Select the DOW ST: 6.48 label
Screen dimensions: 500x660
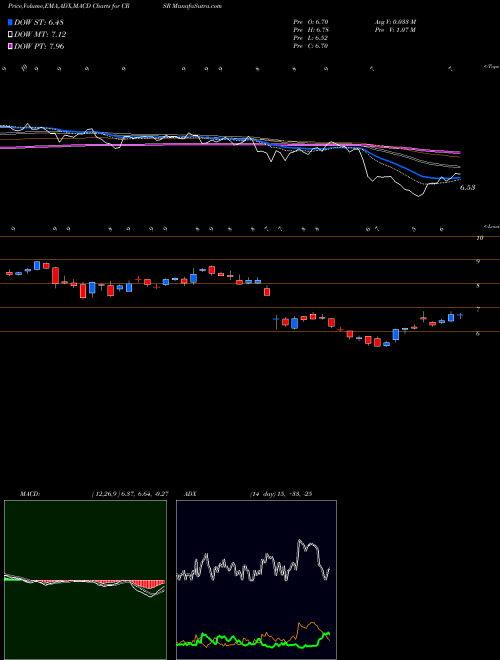pyautogui.click(x=39, y=22)
